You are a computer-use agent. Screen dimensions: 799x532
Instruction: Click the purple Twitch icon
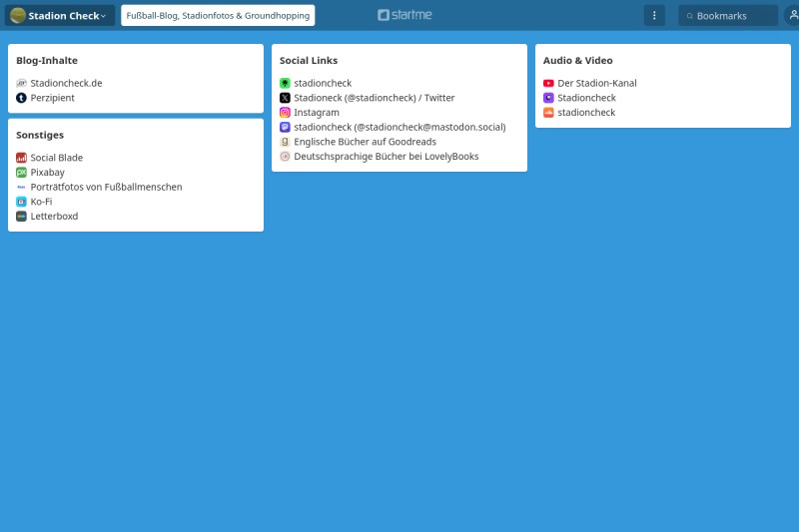(548, 98)
